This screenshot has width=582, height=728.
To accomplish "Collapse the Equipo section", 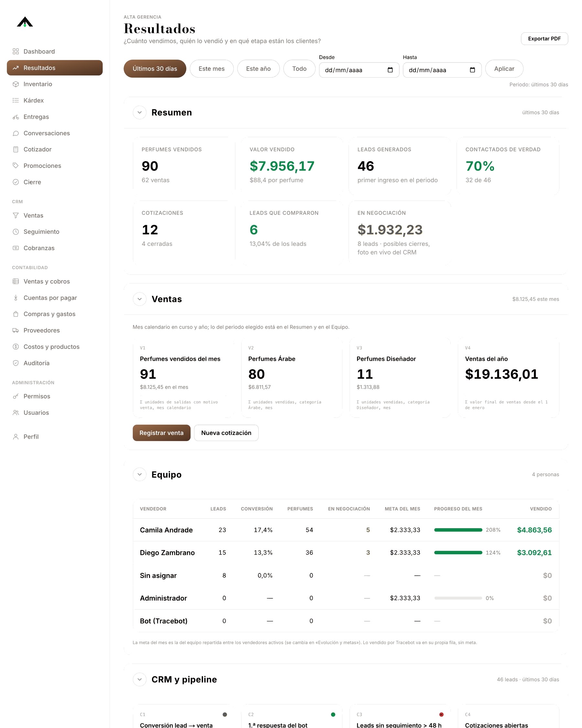I will pos(140,474).
